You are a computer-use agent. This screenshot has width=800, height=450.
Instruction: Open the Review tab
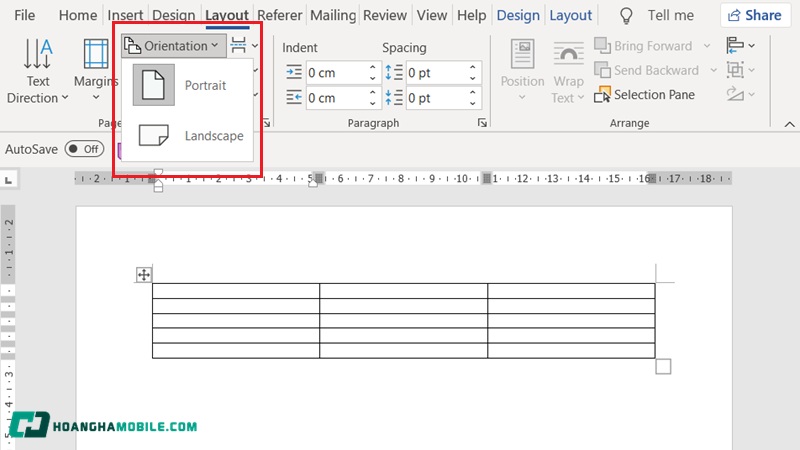pyautogui.click(x=385, y=16)
